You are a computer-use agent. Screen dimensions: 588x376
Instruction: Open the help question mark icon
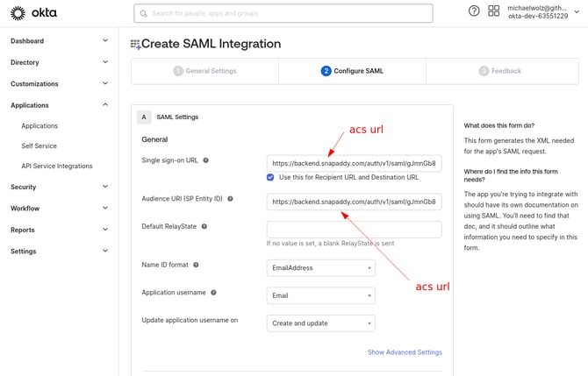[474, 11]
